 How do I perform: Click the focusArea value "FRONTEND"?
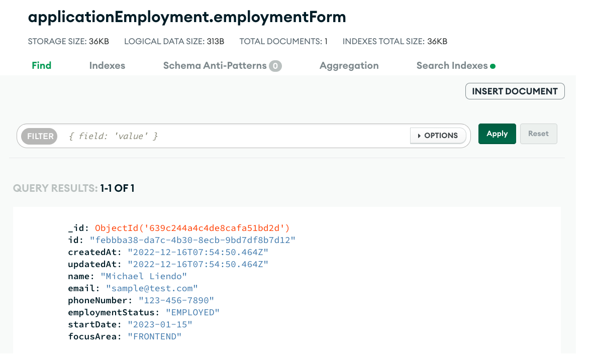155,336
